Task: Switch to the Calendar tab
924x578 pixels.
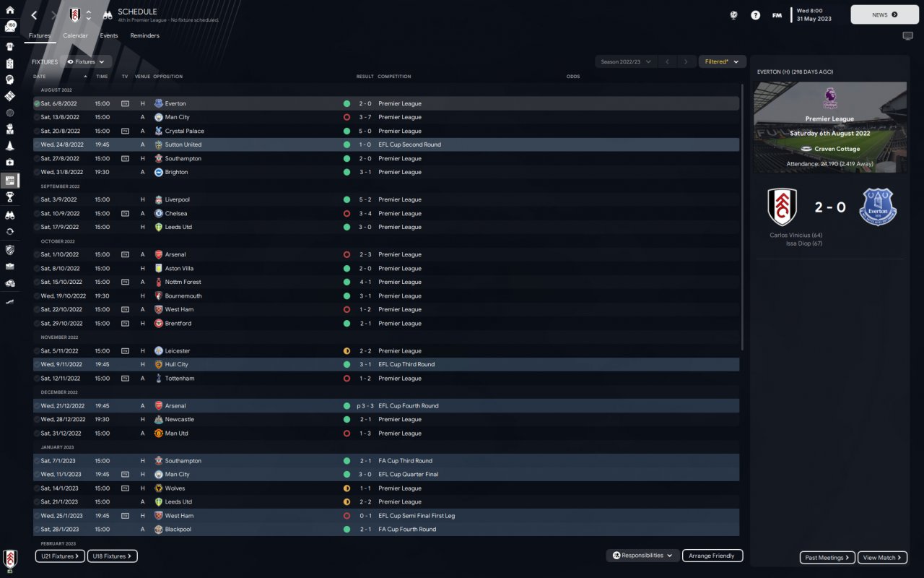Action: (75, 35)
